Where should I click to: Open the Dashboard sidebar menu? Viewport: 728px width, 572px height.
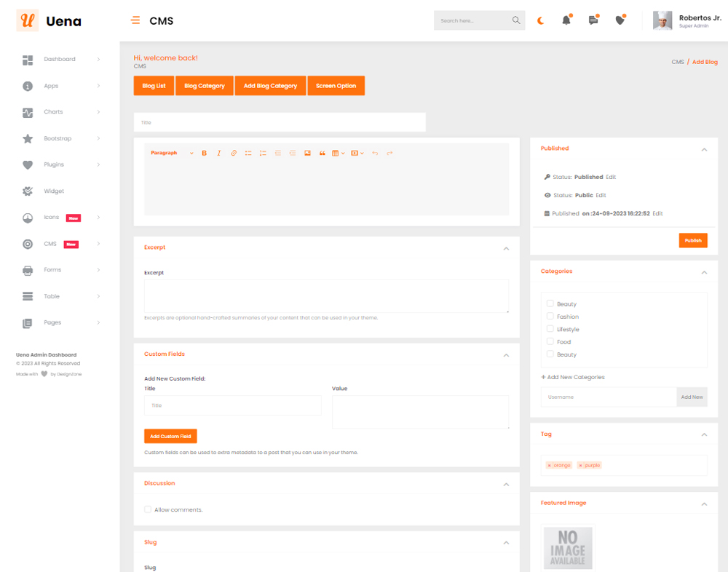coord(60,59)
